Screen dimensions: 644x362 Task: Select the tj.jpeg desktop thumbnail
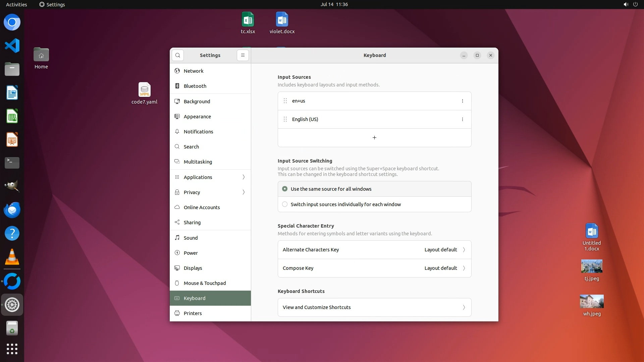591,266
